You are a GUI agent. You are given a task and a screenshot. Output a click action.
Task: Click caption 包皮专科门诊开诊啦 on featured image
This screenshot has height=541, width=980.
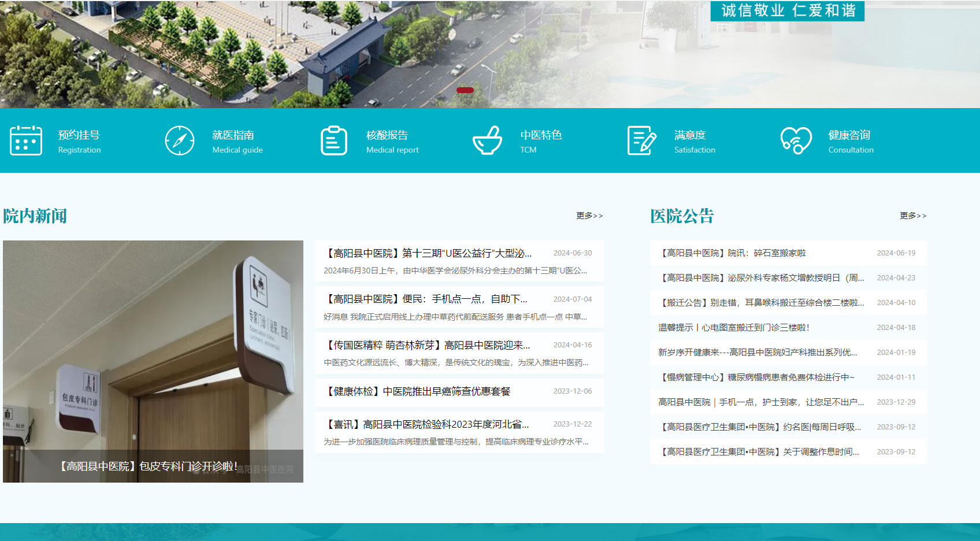(x=149, y=466)
